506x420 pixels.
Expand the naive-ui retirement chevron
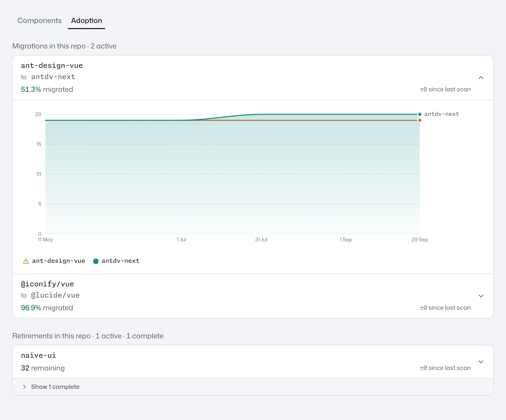[x=481, y=362]
